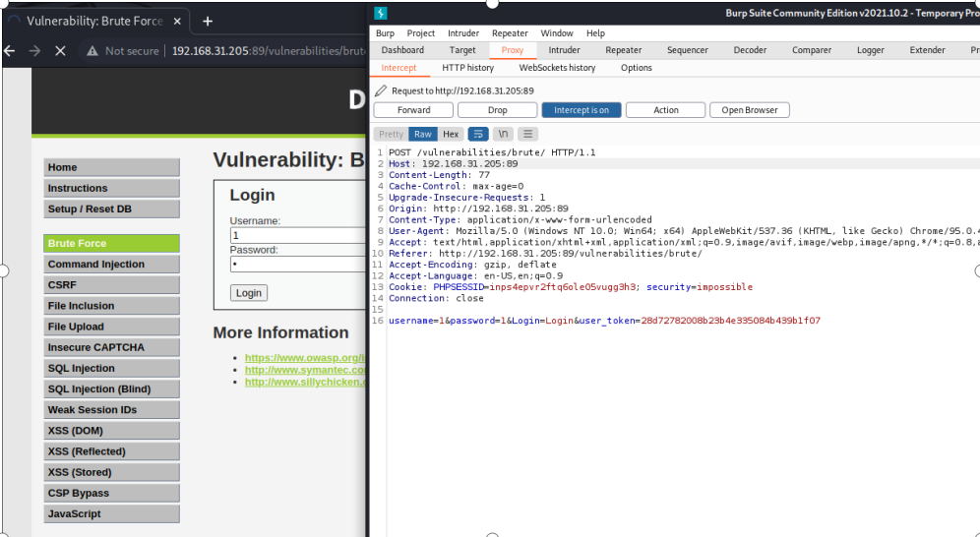
Task: Open Insecure CAPTCHA page
Action: coord(112,347)
